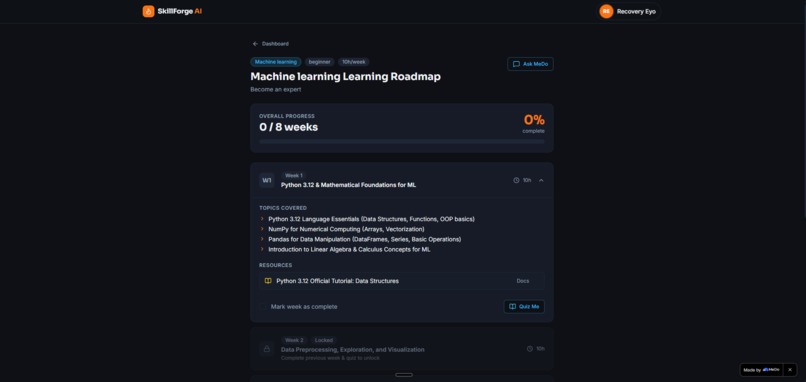Click the clock icon on the Week 2 row
Screen dimensions: 806x382
click(x=529, y=349)
